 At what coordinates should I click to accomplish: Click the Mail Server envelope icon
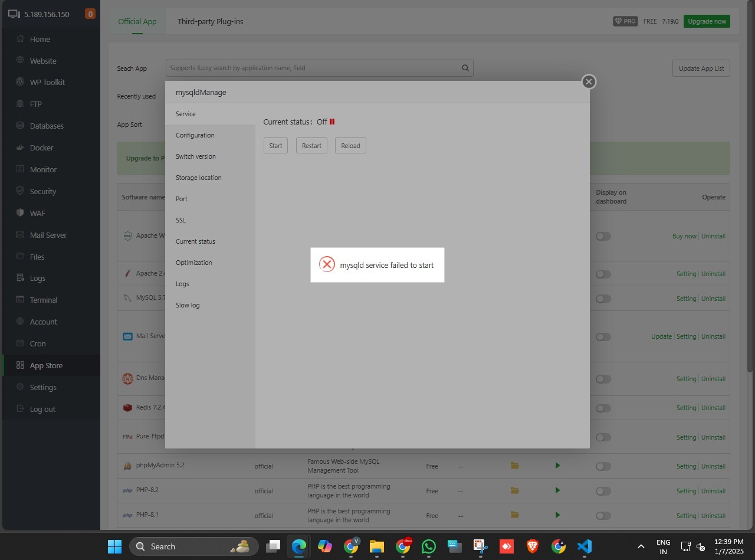20,235
